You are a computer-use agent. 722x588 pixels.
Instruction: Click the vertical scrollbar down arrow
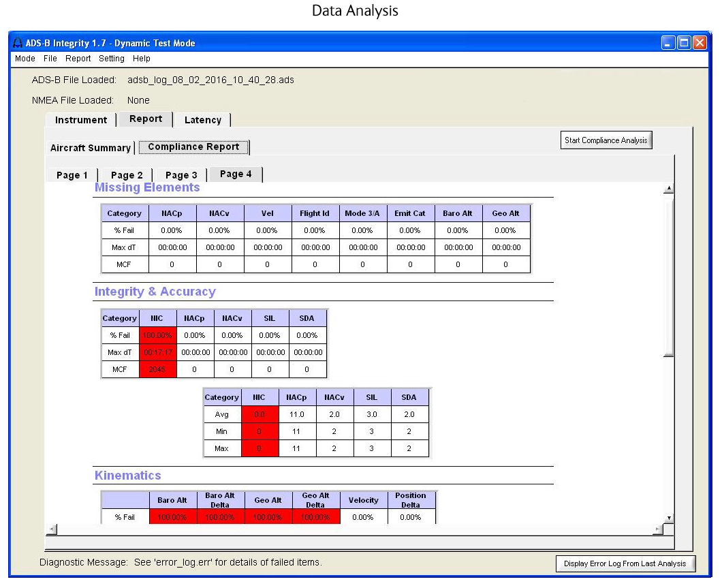pos(669,518)
